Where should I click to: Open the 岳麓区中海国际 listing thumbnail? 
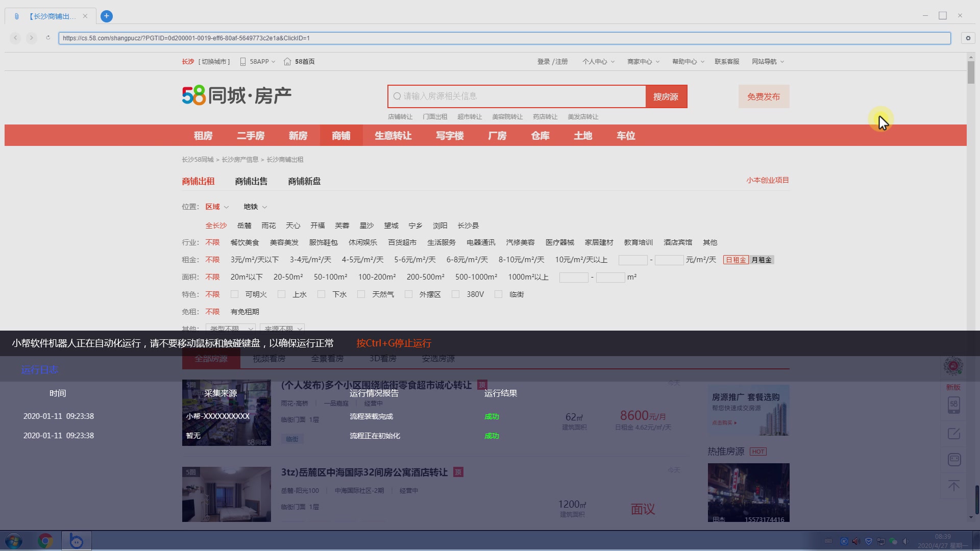[x=227, y=494]
